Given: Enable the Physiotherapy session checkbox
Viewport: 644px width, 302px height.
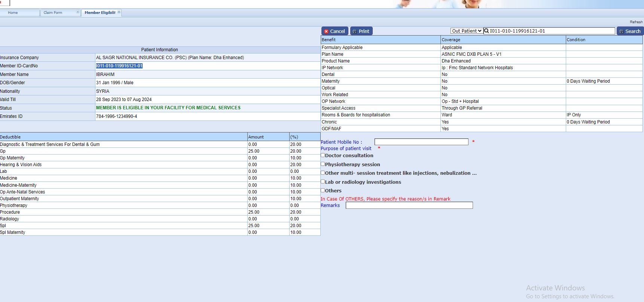Looking at the screenshot, I should tap(323, 164).
